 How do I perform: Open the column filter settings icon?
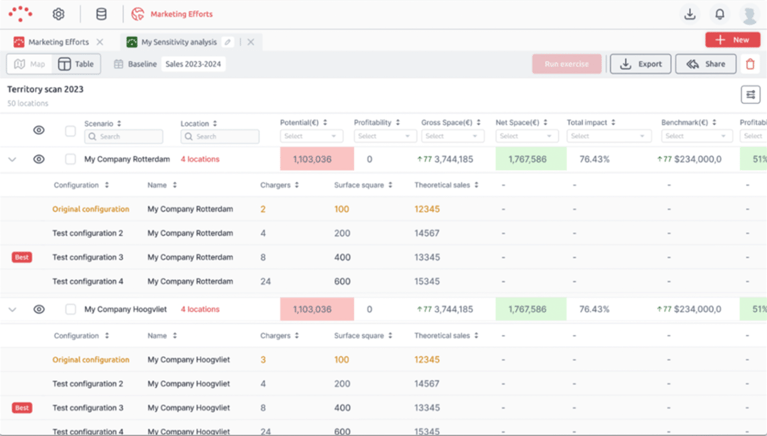tap(750, 95)
